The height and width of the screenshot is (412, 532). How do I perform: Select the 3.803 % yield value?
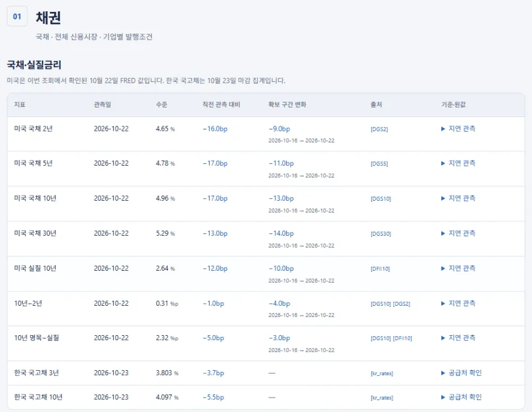167,373
